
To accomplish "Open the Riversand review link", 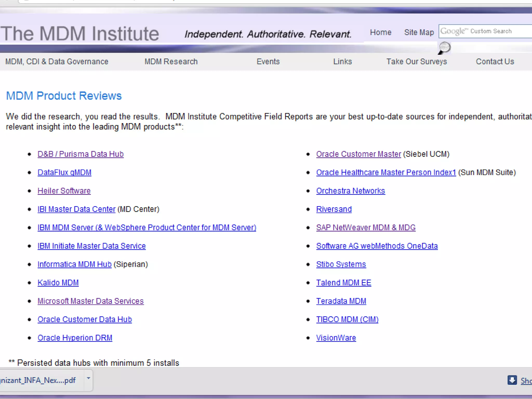I will click(334, 209).
